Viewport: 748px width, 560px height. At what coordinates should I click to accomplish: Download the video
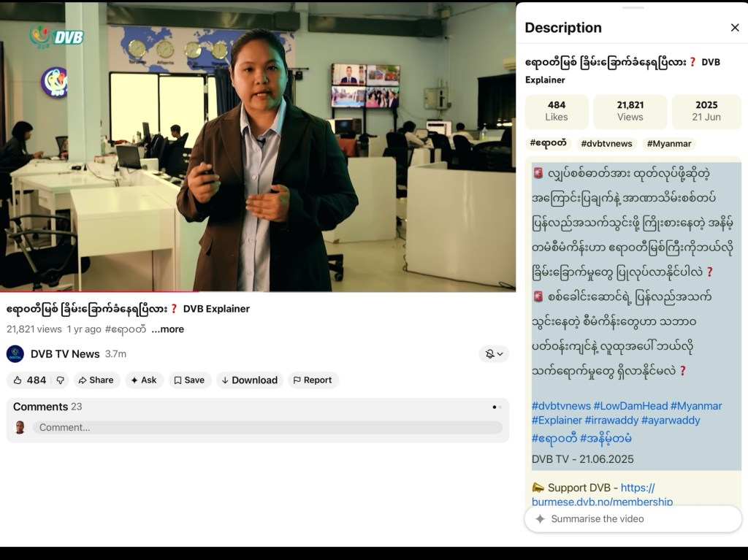(x=250, y=380)
